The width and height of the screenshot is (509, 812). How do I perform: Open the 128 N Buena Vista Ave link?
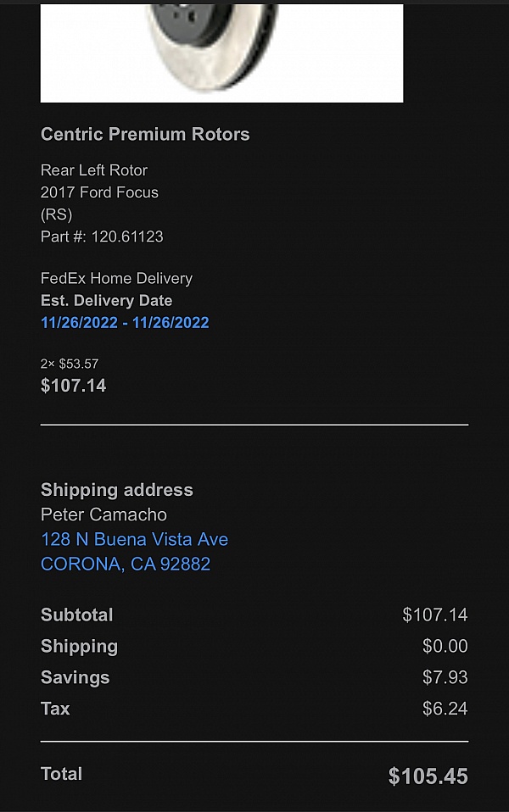(134, 539)
